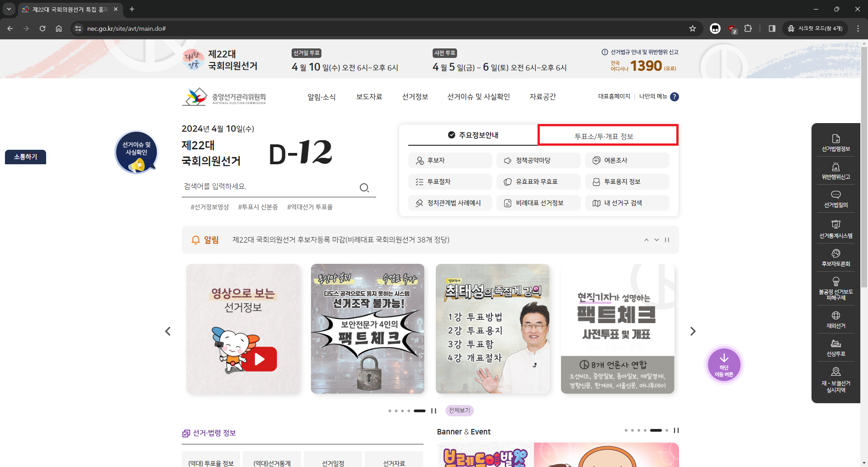Open 투표절차 button
868x467 pixels.
pyautogui.click(x=450, y=182)
